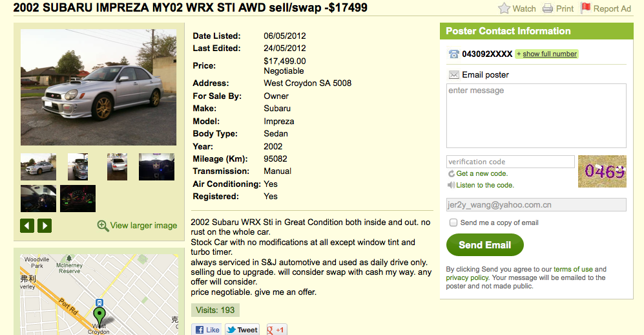Viewport: 644px width, 335px height.
Task: Show next photo with right arrow
Action: (45, 226)
